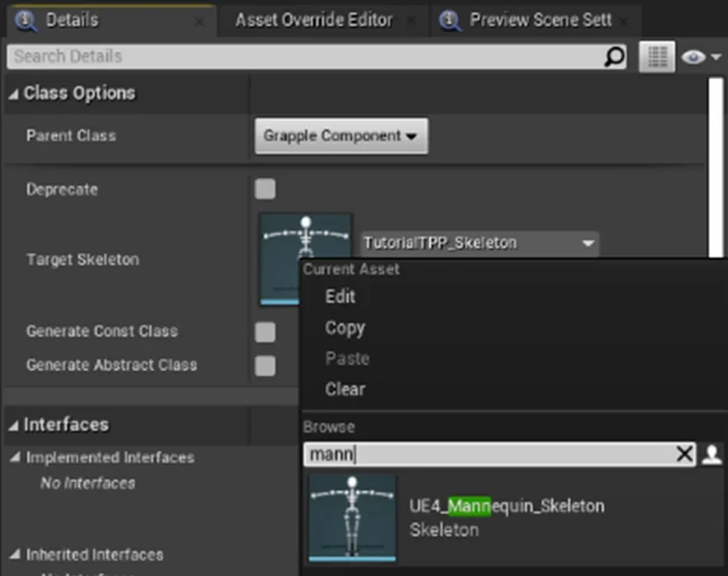Select Clear in the asset menu
Image resolution: width=728 pixels, height=576 pixels.
[345, 389]
